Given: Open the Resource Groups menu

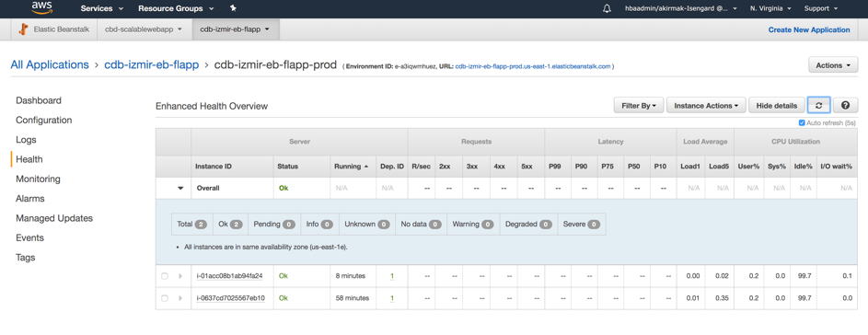Looking at the screenshot, I should coord(177,8).
